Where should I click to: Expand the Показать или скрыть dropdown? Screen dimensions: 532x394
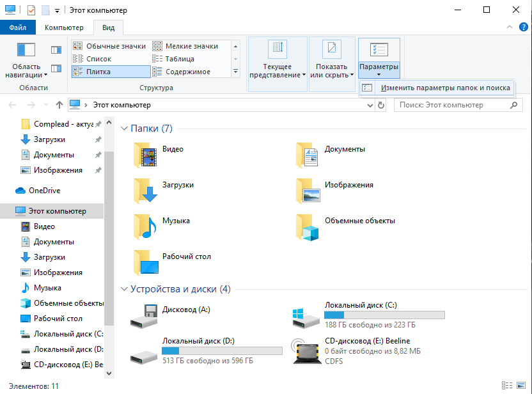331,61
